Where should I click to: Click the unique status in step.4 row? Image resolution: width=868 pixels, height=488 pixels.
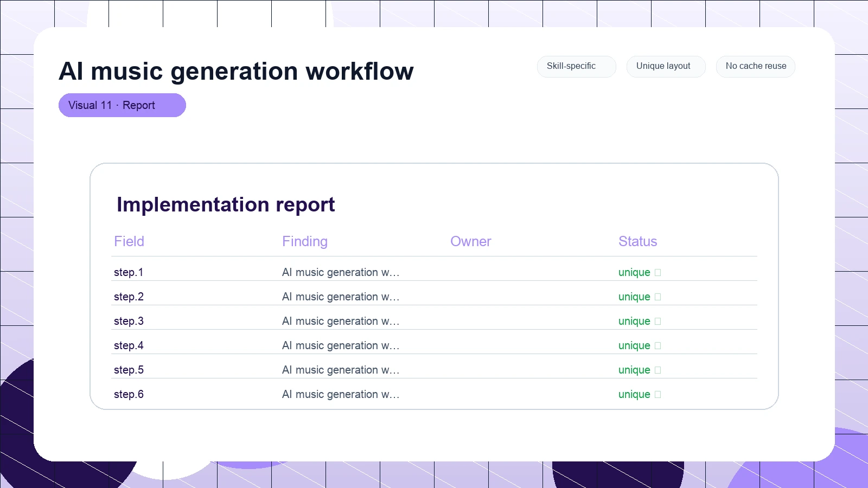[640, 345]
